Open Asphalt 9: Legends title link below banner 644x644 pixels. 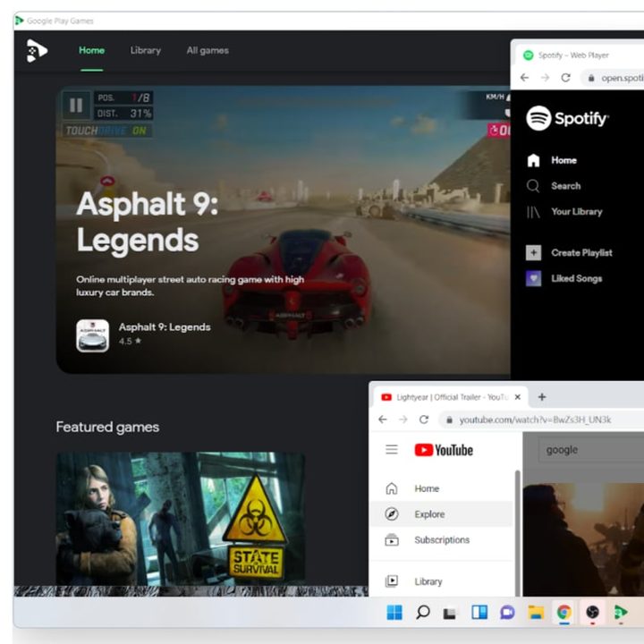(165, 327)
